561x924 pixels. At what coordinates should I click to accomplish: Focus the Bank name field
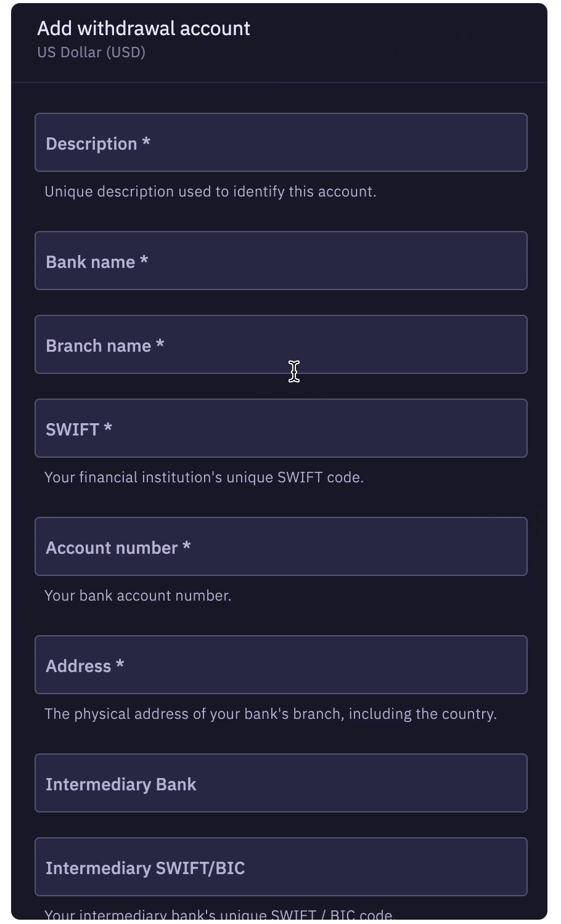[x=280, y=261]
